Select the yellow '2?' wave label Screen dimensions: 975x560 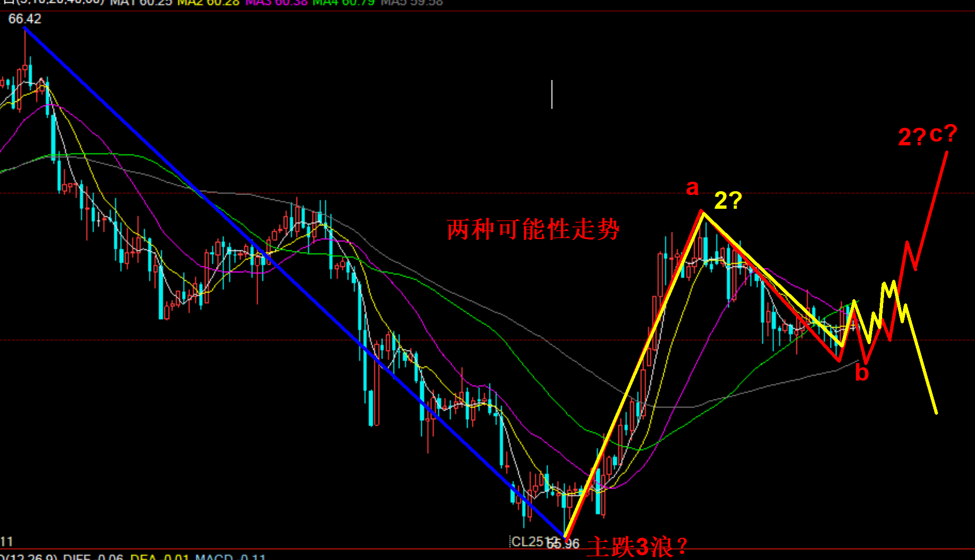728,201
